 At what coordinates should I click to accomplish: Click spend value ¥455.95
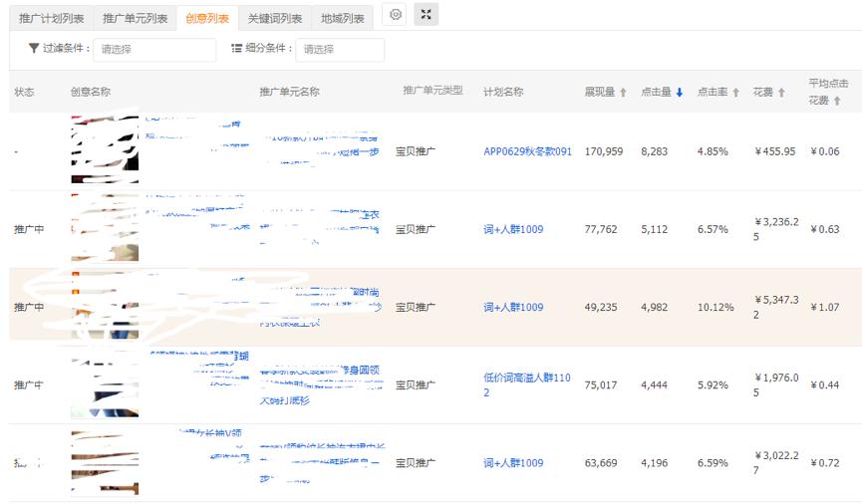775,151
